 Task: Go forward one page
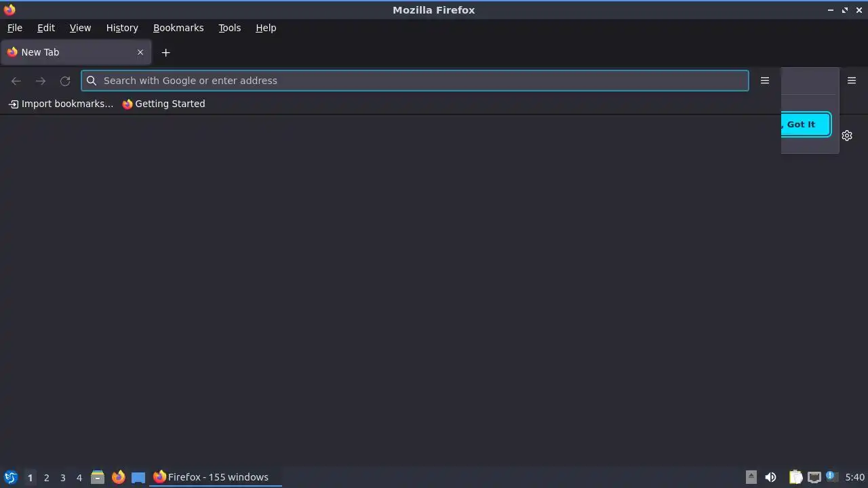tap(41, 81)
